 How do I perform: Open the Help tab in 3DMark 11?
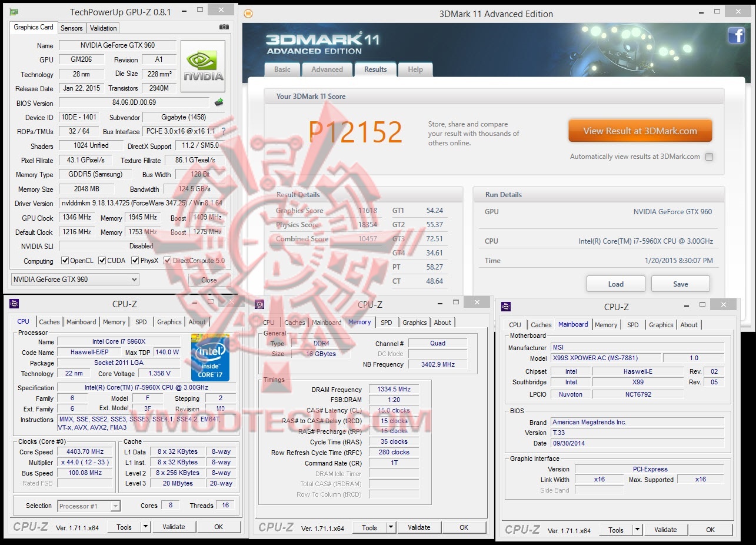[x=415, y=69]
